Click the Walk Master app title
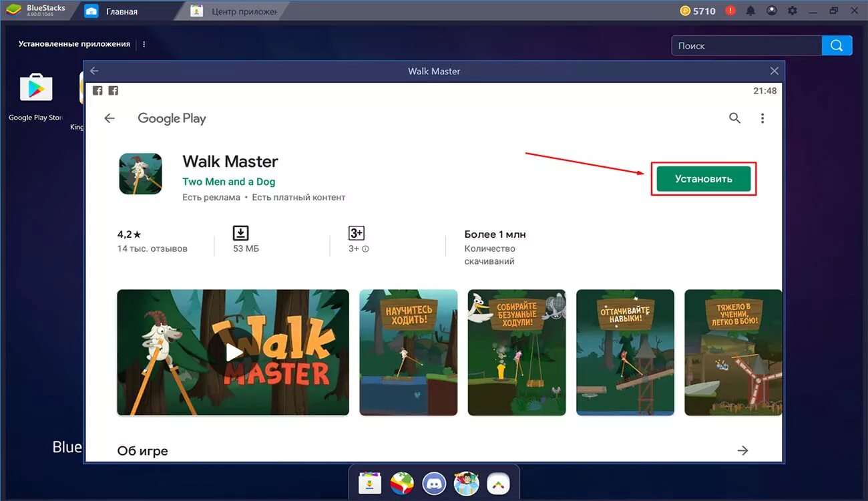 pos(230,161)
